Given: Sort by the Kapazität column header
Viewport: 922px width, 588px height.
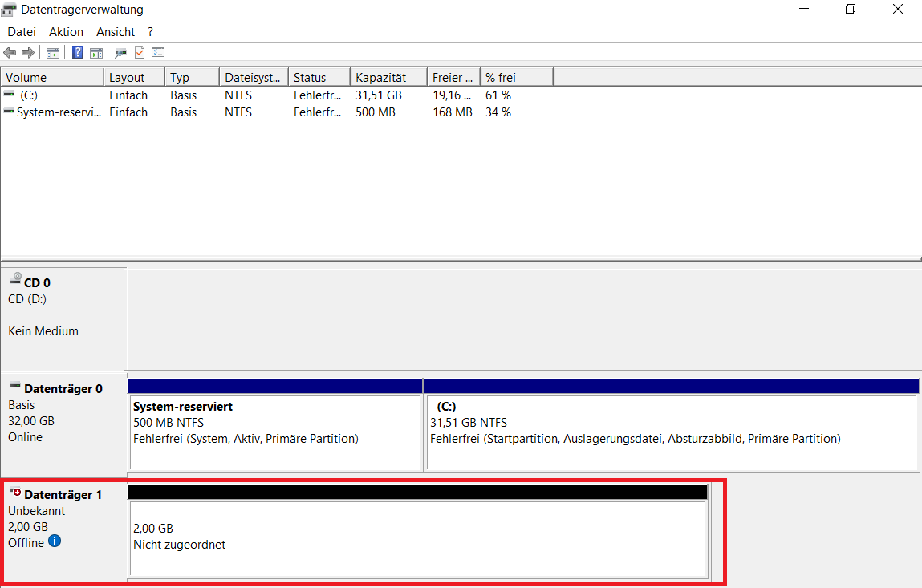Looking at the screenshot, I should (x=388, y=78).
